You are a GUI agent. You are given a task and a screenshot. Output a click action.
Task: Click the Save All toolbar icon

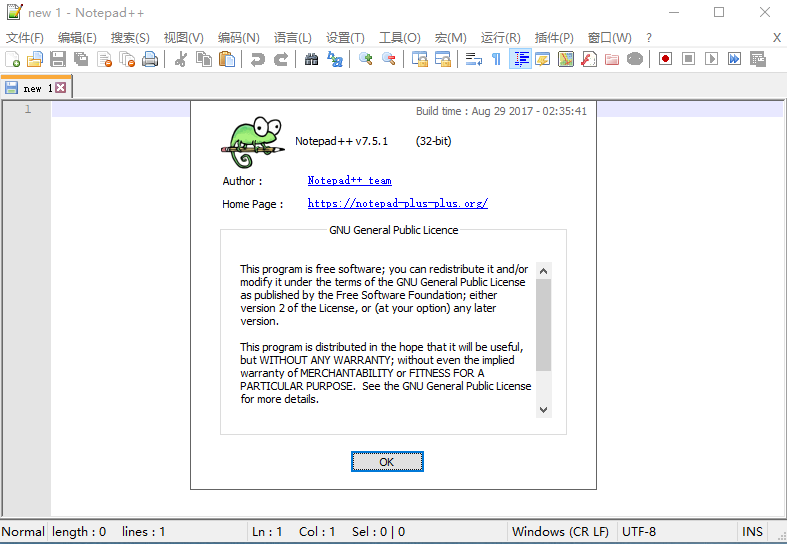coord(81,59)
